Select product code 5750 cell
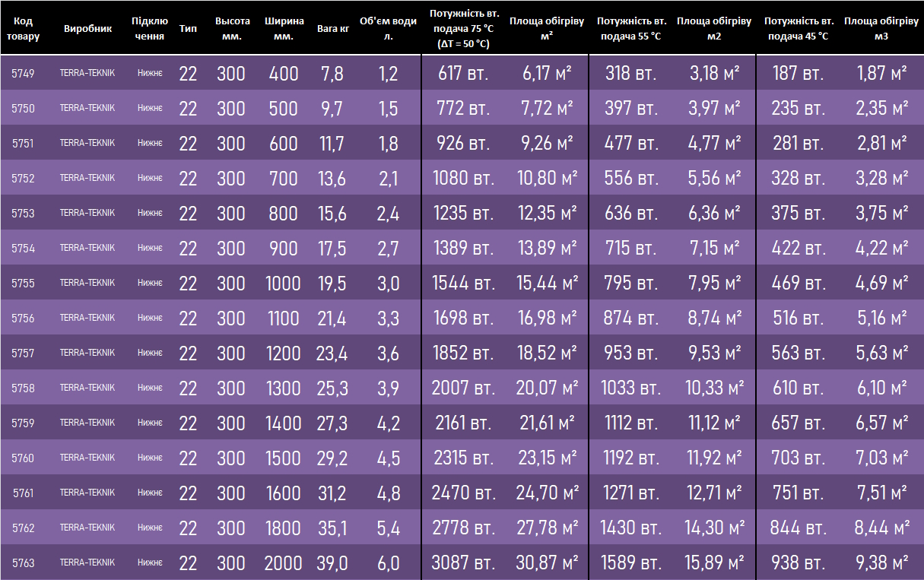Image resolution: width=924 pixels, height=580 pixels. click(x=23, y=109)
